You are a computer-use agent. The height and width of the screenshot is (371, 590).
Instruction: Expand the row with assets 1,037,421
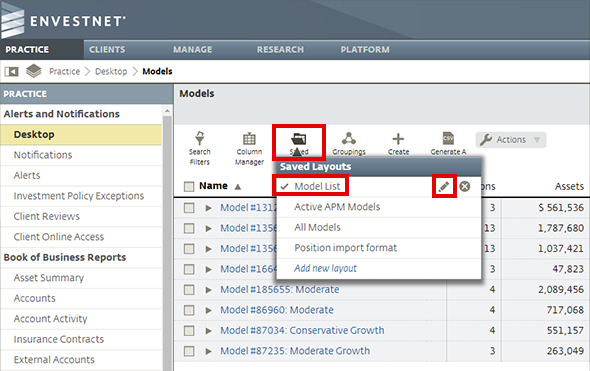click(x=208, y=249)
